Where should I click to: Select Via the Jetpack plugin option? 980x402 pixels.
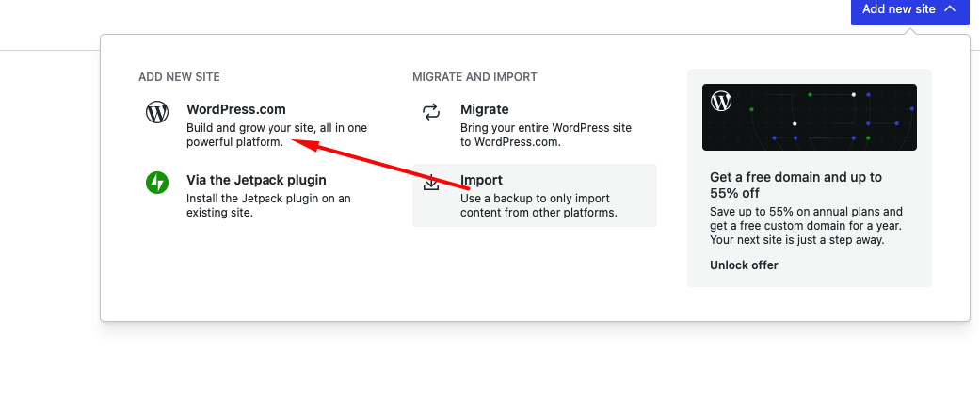[x=256, y=180]
